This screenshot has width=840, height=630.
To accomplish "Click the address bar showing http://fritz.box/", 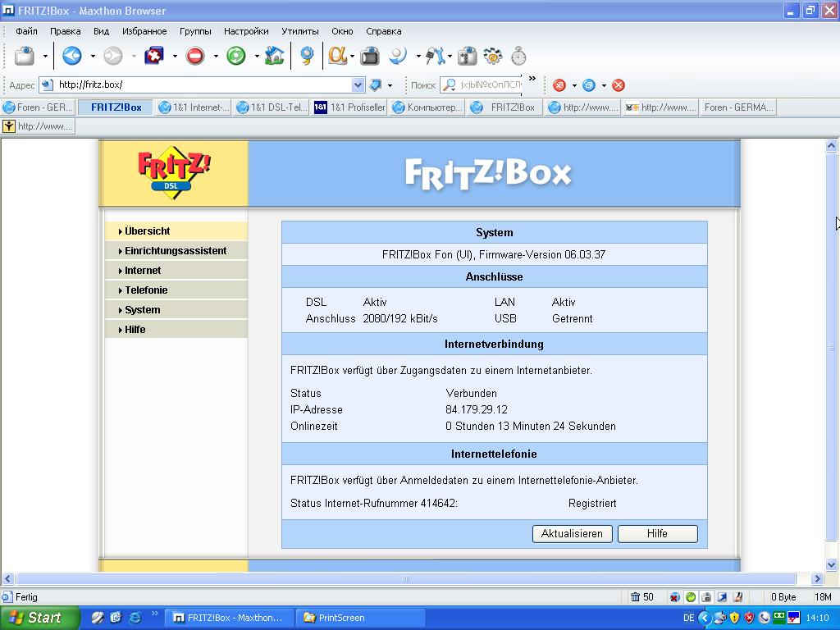I will click(x=203, y=84).
